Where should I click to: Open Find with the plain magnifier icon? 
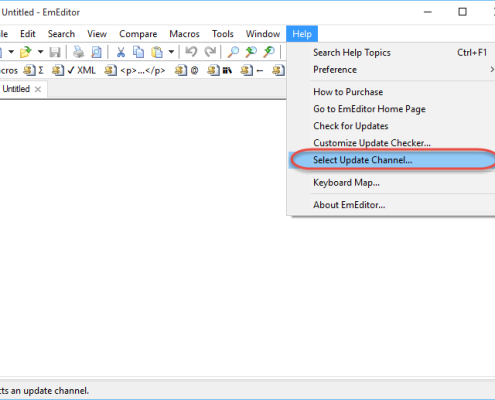[233, 52]
